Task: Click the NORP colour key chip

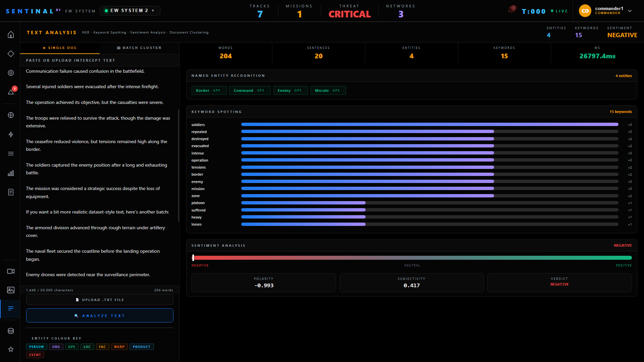Action: (119, 347)
